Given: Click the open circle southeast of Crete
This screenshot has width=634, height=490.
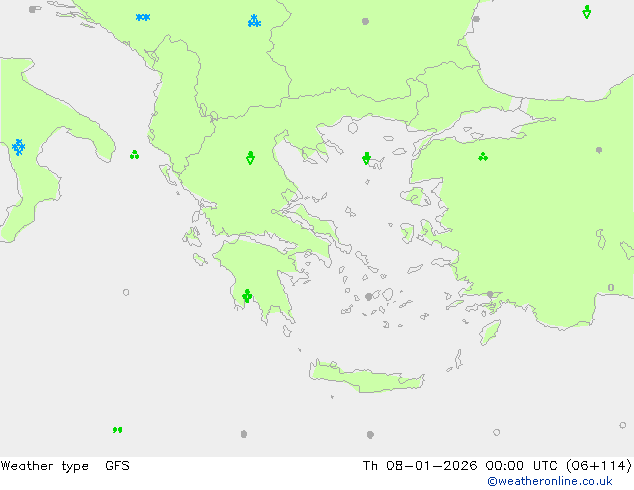Looking at the screenshot, I should [497, 432].
